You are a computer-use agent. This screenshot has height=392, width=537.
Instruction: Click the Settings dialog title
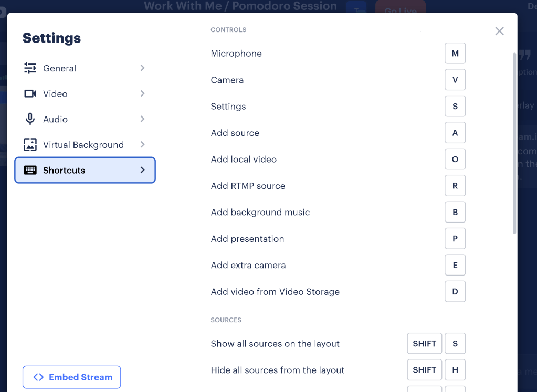tap(52, 38)
